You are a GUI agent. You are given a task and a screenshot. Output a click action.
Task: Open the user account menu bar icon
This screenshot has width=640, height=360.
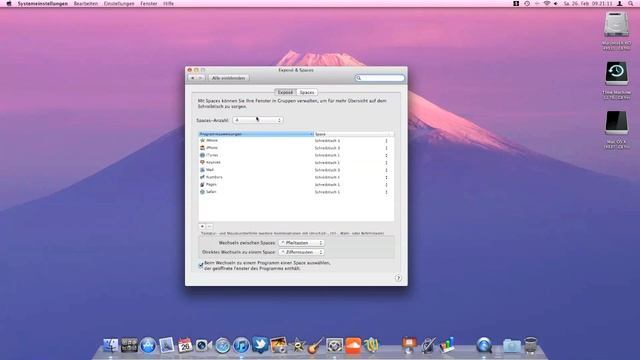(620, 3)
